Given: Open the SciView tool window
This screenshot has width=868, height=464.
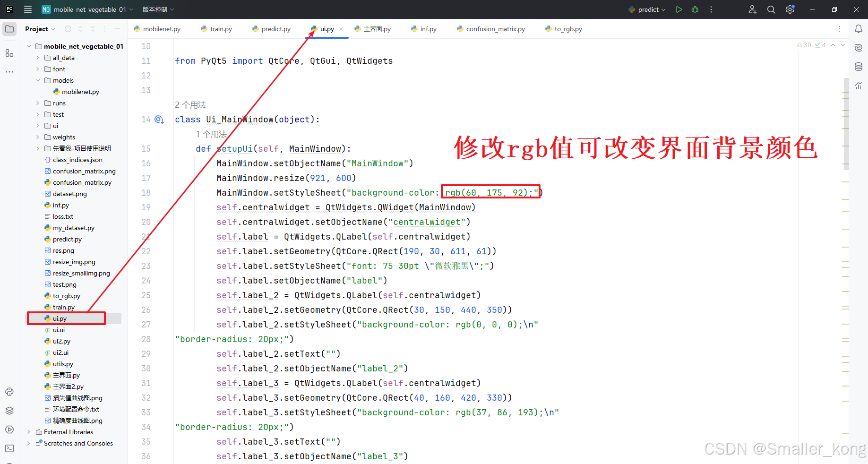Looking at the screenshot, I should pyautogui.click(x=859, y=86).
